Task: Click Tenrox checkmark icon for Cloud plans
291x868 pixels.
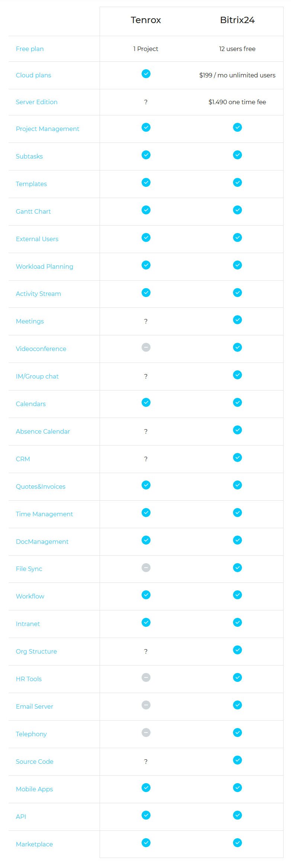Action: (x=146, y=74)
